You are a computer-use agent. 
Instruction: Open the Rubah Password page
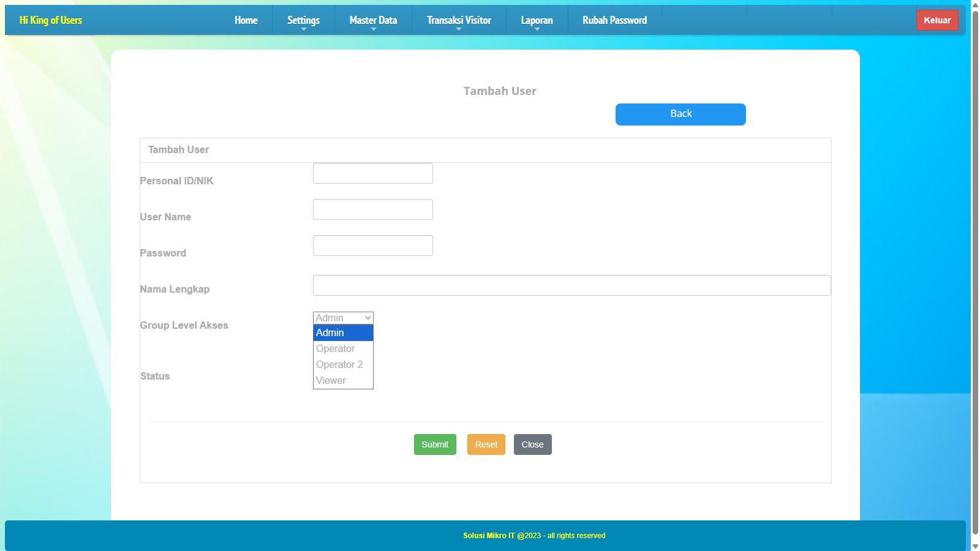click(x=614, y=20)
